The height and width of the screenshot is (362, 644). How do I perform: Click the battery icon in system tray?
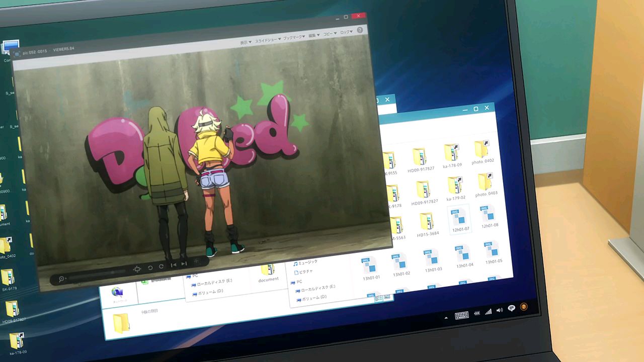click(477, 314)
